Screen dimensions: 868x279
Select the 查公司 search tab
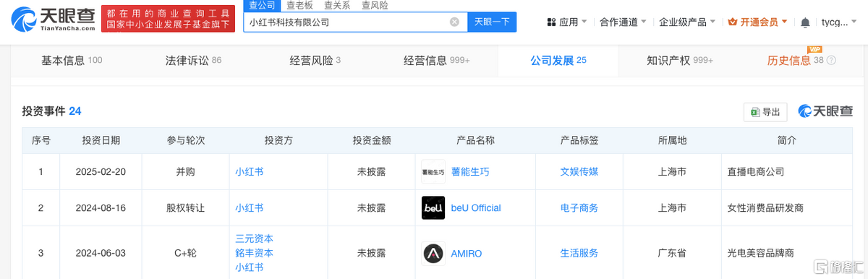(261, 5)
